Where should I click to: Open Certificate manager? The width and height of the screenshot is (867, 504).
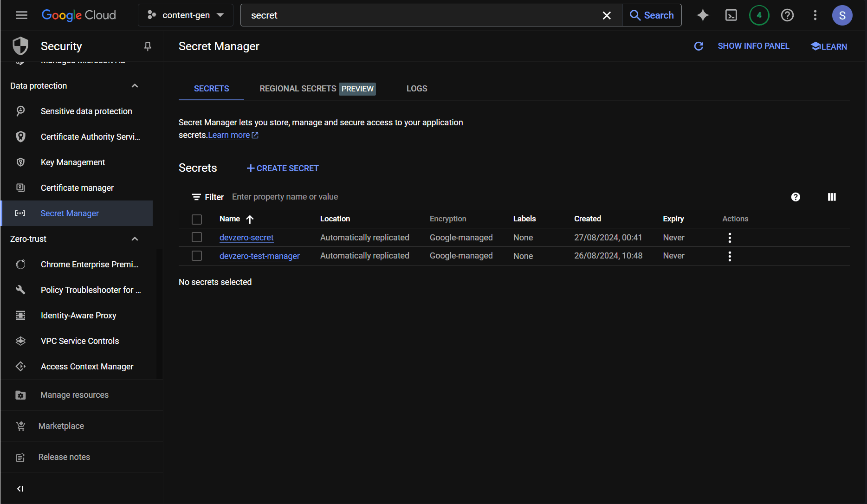click(x=77, y=188)
